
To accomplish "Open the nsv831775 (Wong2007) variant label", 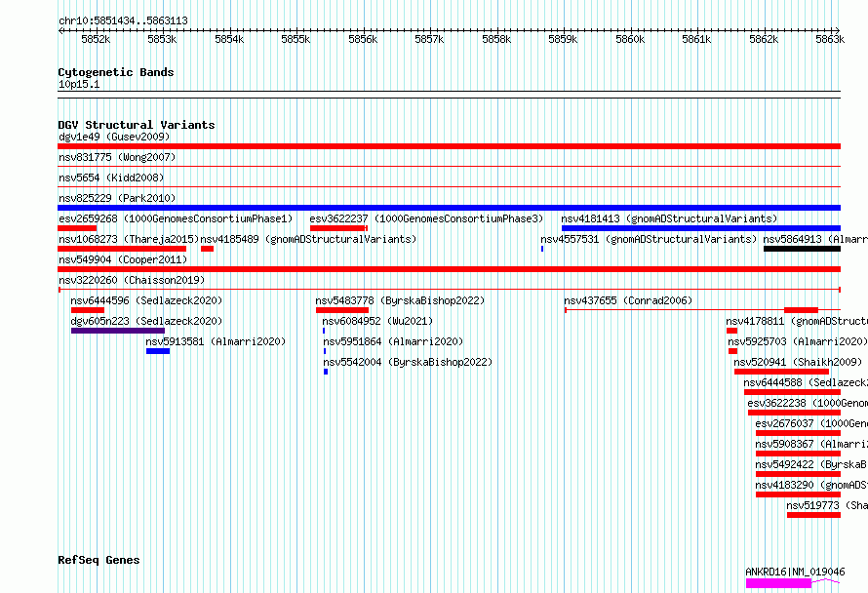I will tap(117, 157).
